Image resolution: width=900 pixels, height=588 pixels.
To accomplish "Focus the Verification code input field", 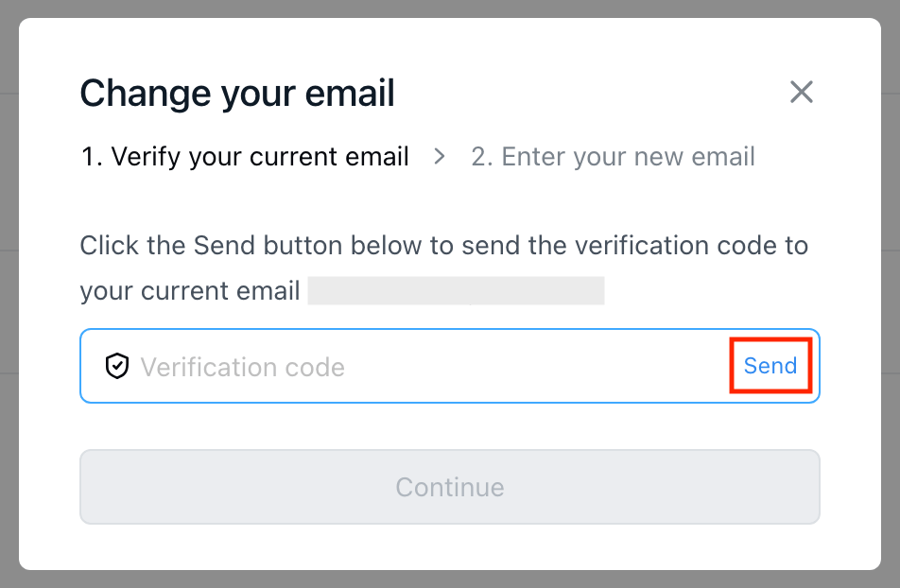I will coord(425,367).
